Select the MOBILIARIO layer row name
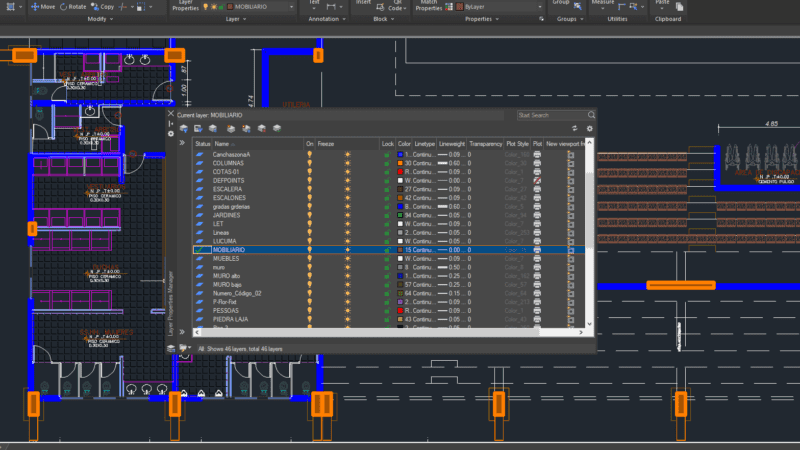The height and width of the screenshot is (450, 800). pos(229,250)
